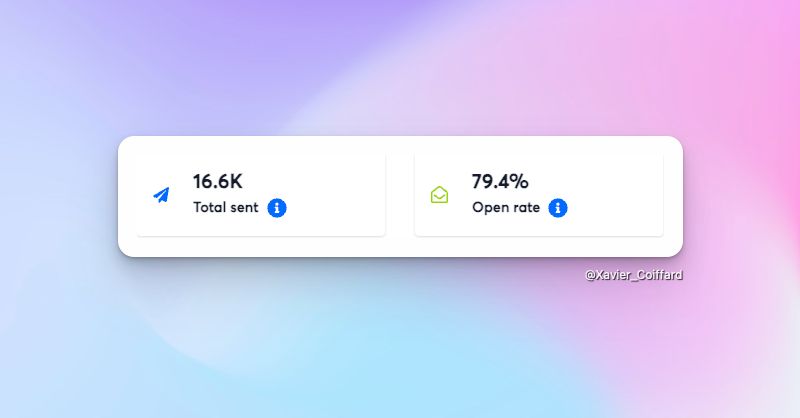Click the white panel margin right of Open rate card
Image resolution: width=800 pixels, height=418 pixels.
pyautogui.click(x=673, y=195)
